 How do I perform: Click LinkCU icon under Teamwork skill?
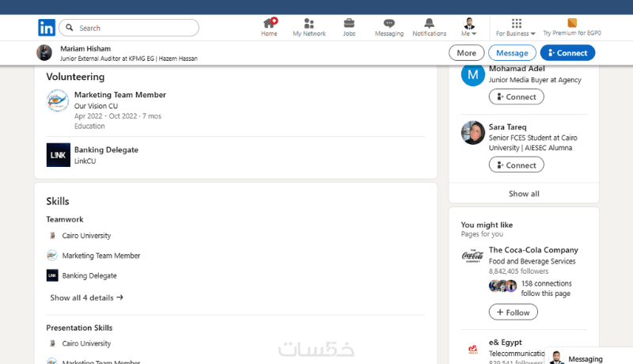tap(52, 275)
